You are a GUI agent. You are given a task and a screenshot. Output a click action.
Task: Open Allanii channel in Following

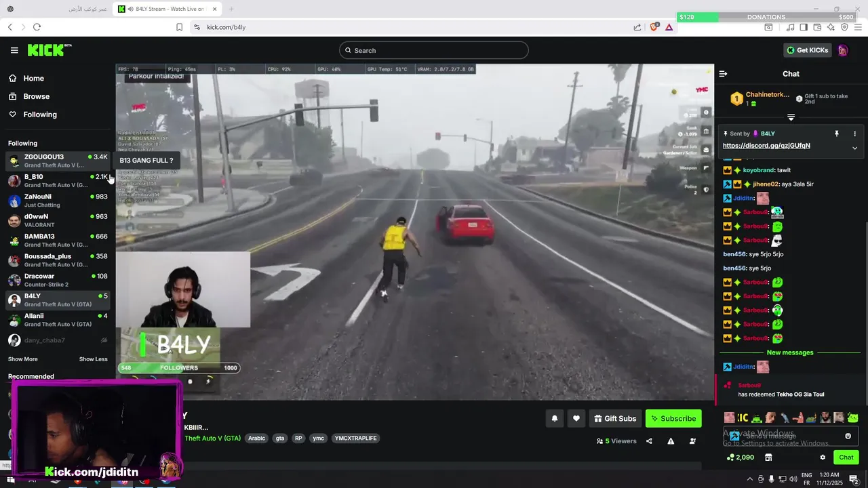point(58,319)
